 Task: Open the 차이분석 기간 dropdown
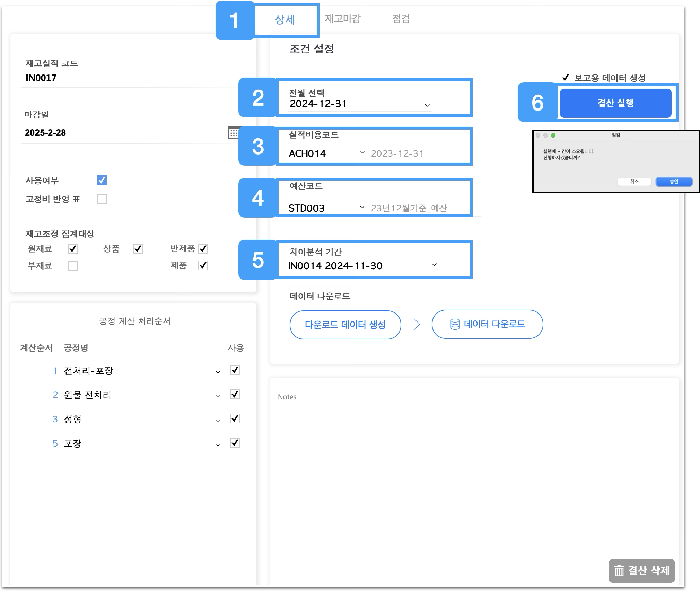click(434, 265)
